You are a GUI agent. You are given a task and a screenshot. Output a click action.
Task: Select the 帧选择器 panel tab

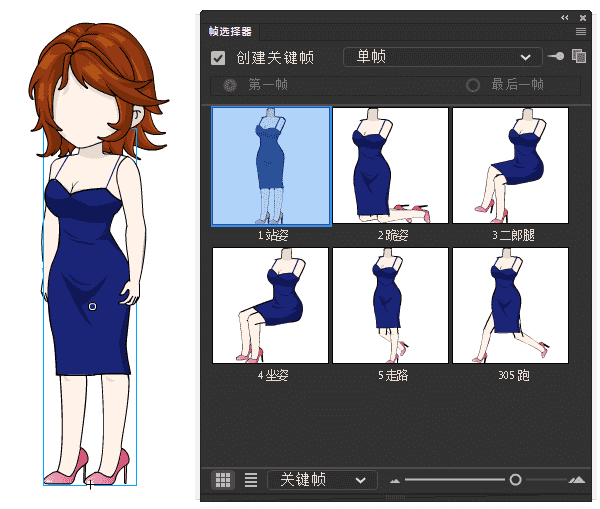pos(231,32)
